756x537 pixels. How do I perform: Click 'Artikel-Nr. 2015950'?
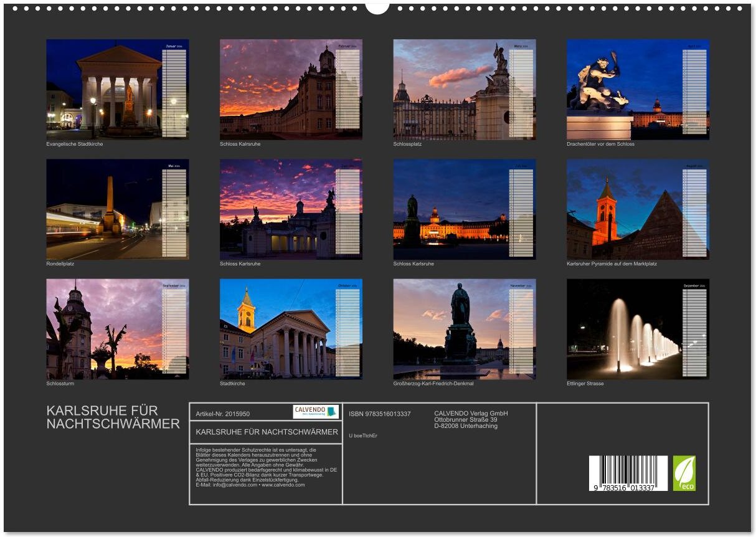click(222, 414)
